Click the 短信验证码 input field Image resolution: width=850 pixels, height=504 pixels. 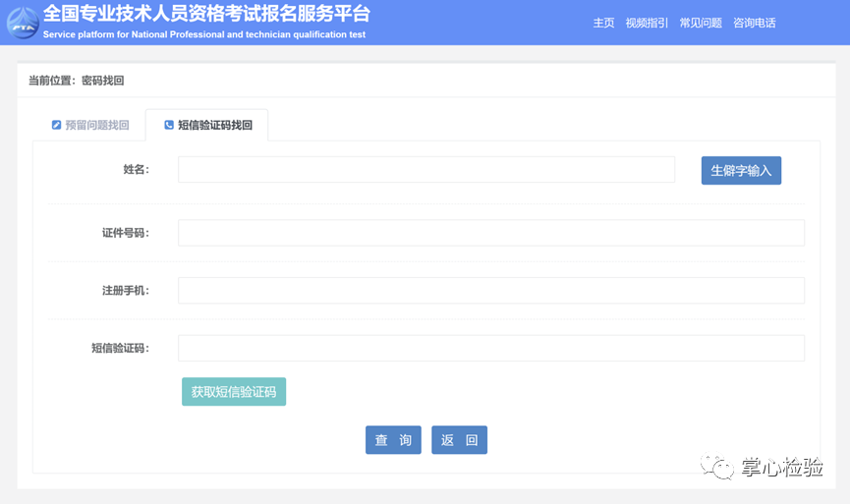[x=490, y=349]
